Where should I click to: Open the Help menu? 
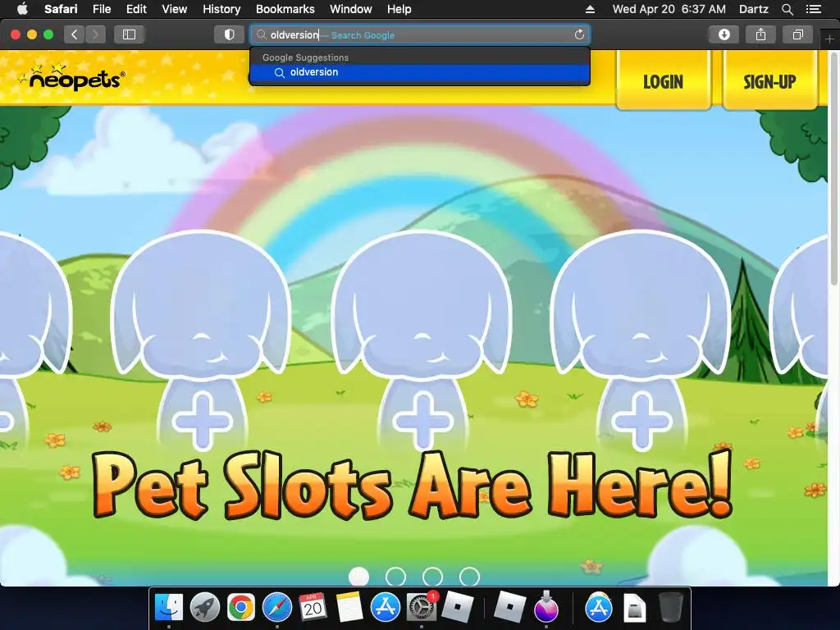point(399,9)
